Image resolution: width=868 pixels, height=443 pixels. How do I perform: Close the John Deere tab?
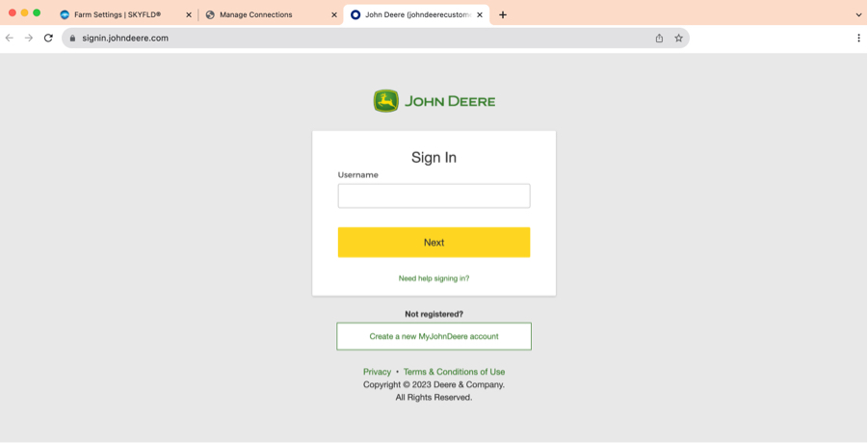pos(480,15)
